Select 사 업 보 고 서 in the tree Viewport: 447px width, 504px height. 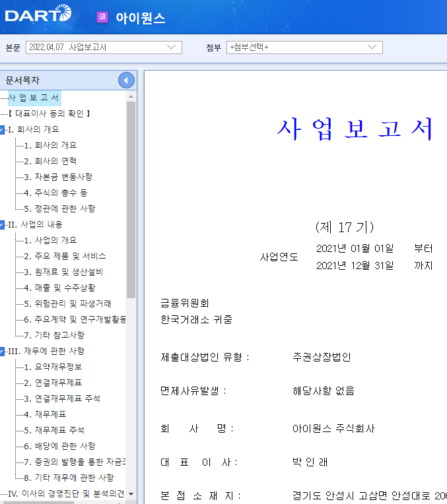point(34,98)
